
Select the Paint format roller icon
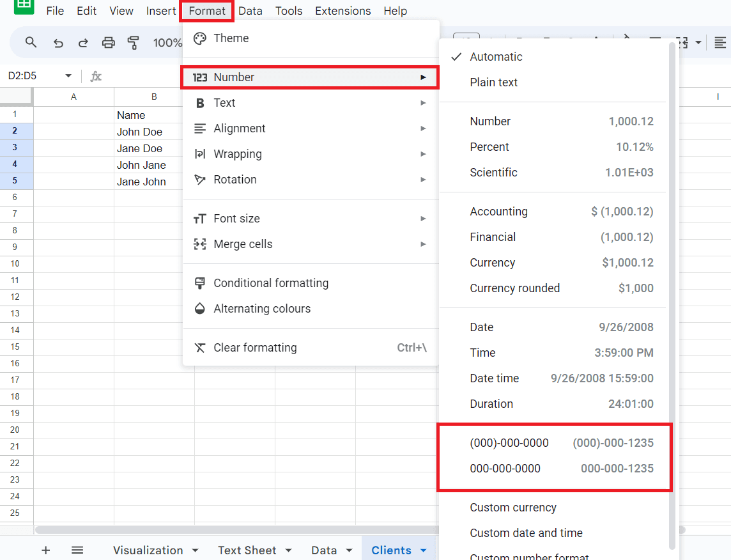134,43
